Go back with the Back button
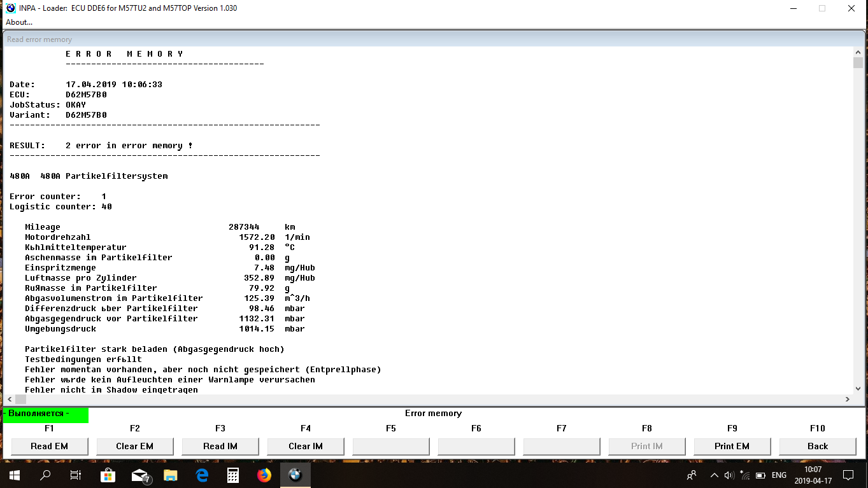The height and width of the screenshot is (488, 868). (x=817, y=446)
